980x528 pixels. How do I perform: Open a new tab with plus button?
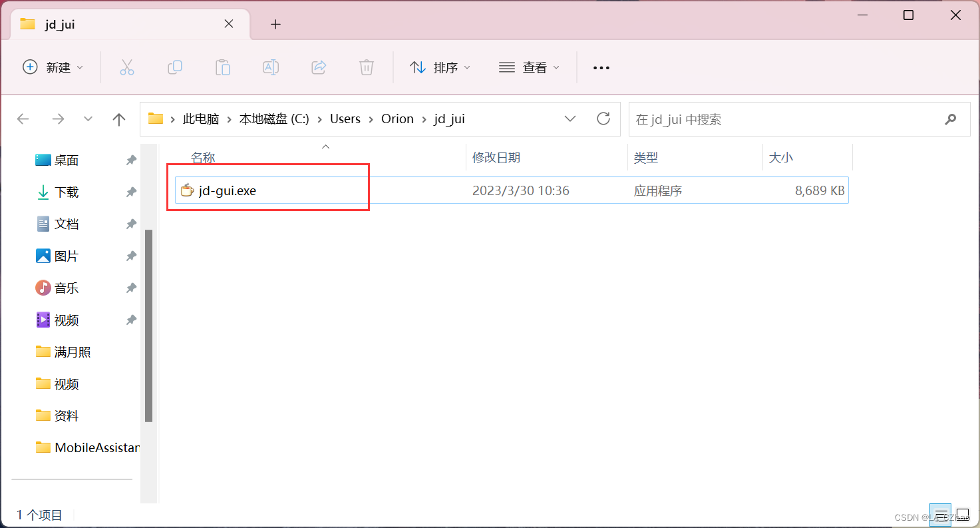coord(275,25)
